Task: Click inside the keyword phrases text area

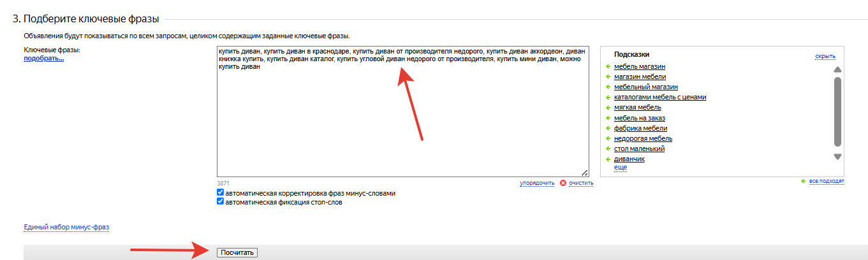Action: point(402,111)
